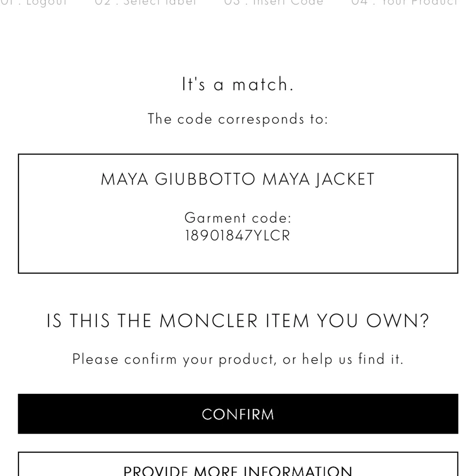
Task: Click the garment code 18901847YLCR
Action: pyautogui.click(x=238, y=236)
